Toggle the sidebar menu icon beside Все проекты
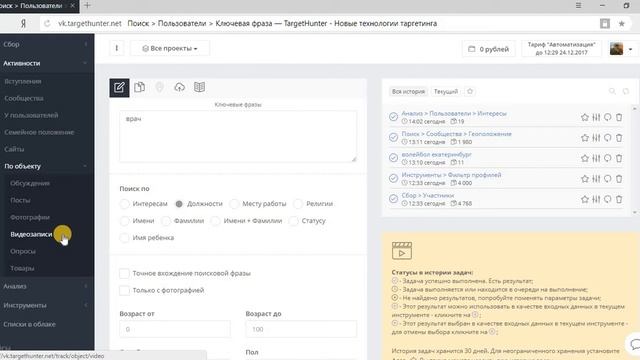This screenshot has height=360, width=640. click(x=117, y=48)
